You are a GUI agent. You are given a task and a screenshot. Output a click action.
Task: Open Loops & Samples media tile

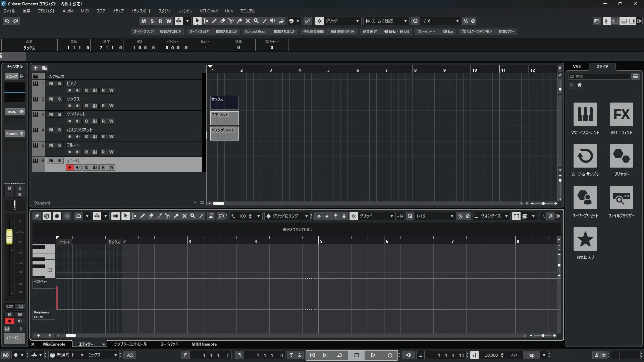[585, 156]
